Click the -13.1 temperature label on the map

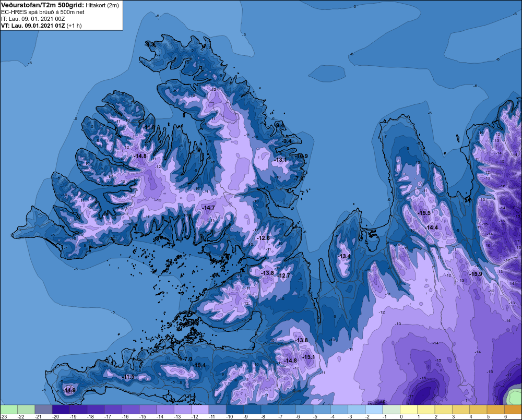[x=280, y=160]
